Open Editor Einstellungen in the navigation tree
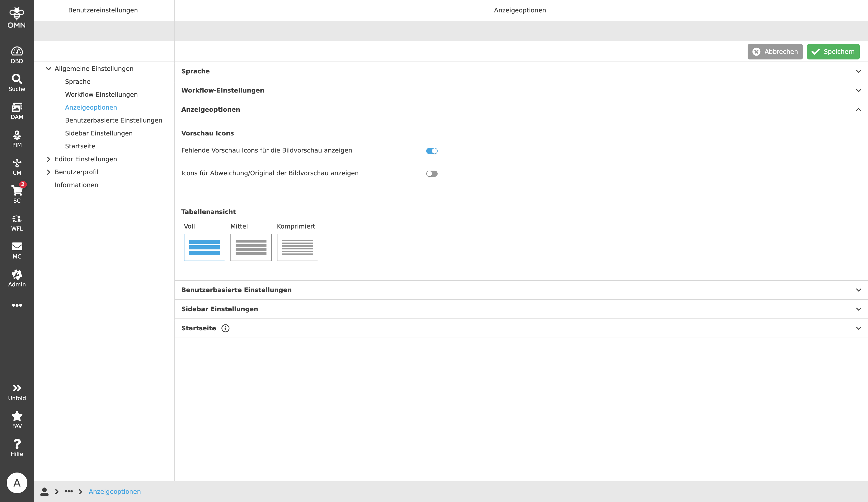 pyautogui.click(x=86, y=159)
